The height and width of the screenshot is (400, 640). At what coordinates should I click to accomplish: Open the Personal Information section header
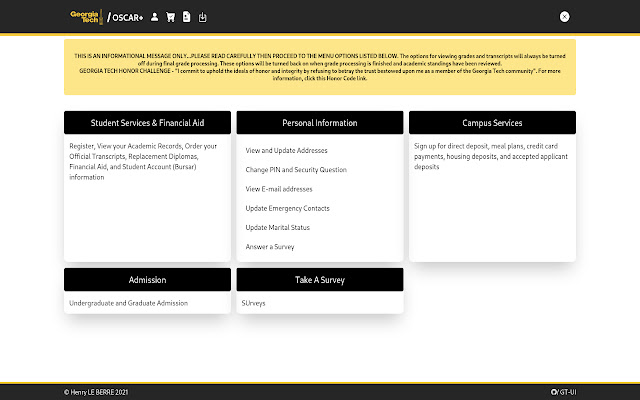pyautogui.click(x=320, y=123)
